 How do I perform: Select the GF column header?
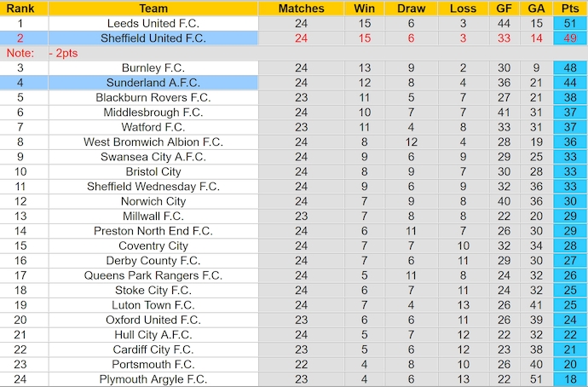point(504,9)
